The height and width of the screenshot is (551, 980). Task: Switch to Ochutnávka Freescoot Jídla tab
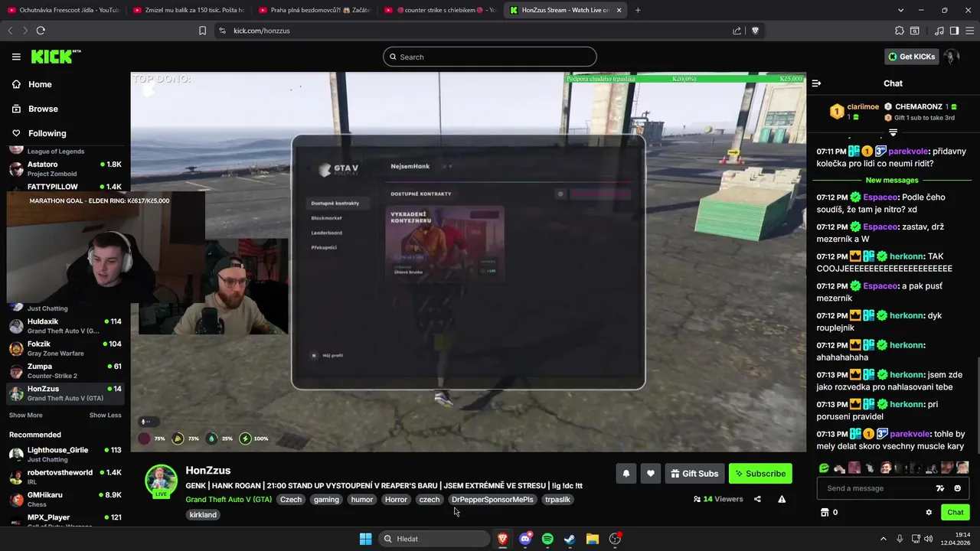63,10
